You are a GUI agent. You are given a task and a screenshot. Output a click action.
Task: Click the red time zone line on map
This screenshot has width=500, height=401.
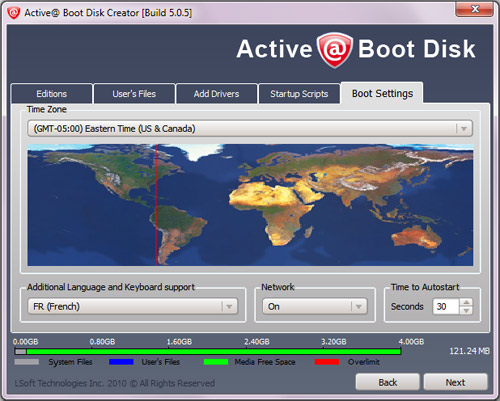156,205
